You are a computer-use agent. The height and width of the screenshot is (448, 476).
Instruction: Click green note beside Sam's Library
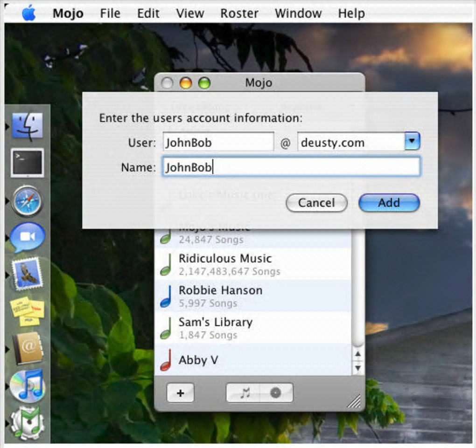(166, 328)
